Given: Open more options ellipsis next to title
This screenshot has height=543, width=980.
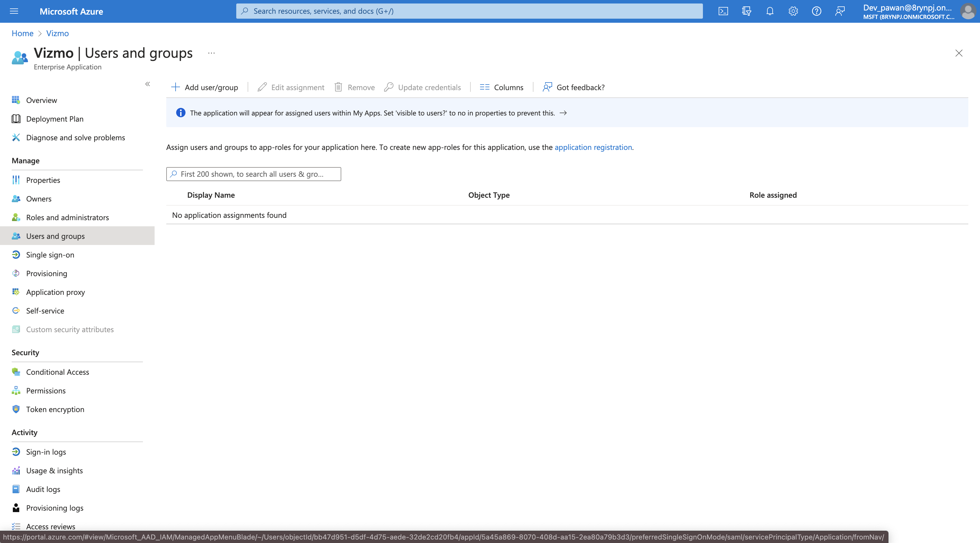Looking at the screenshot, I should (211, 53).
